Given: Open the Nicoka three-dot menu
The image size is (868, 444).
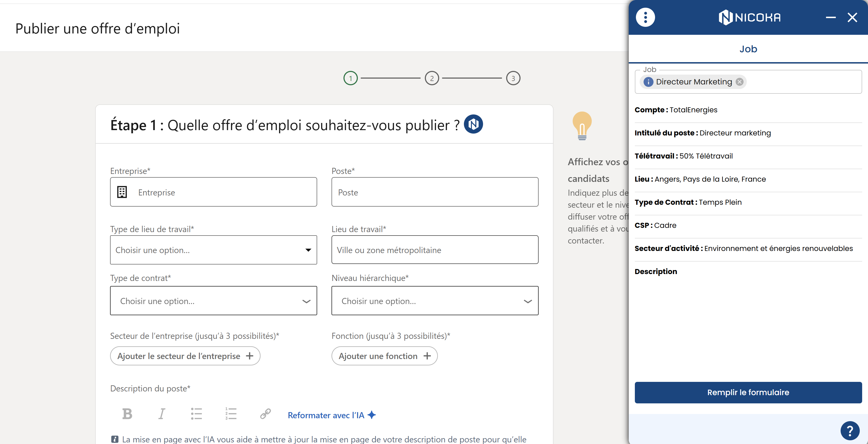Looking at the screenshot, I should [x=645, y=17].
